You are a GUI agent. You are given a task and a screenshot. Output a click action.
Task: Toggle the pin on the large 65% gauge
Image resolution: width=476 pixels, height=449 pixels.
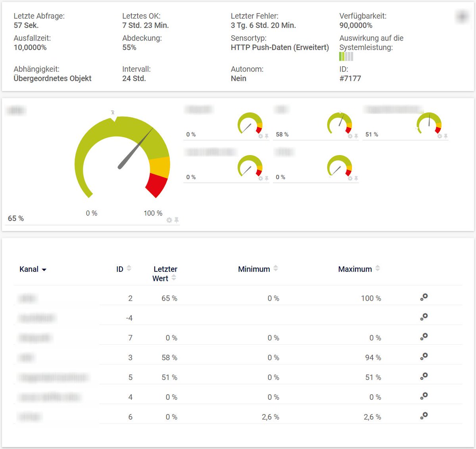pos(177,220)
